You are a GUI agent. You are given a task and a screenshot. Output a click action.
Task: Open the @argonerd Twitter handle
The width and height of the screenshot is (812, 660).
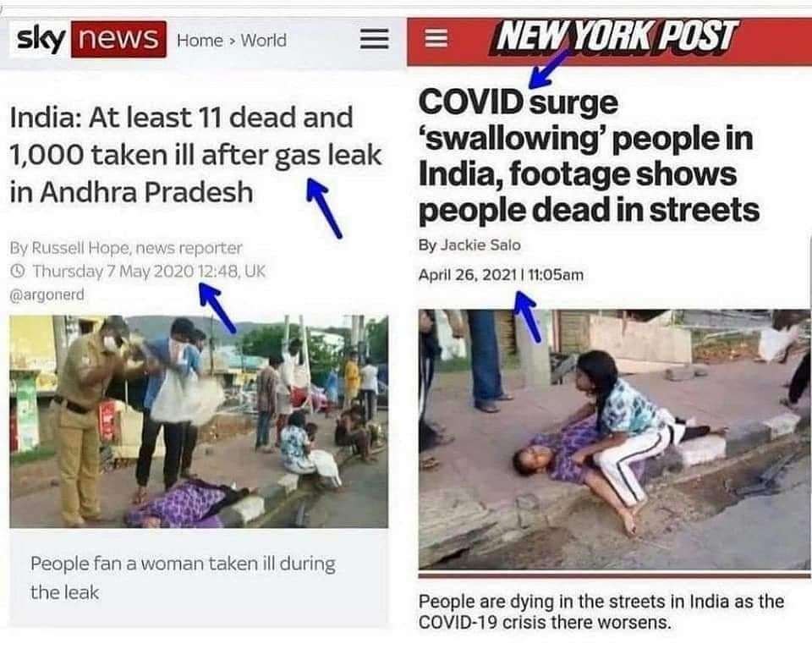pos(47,294)
